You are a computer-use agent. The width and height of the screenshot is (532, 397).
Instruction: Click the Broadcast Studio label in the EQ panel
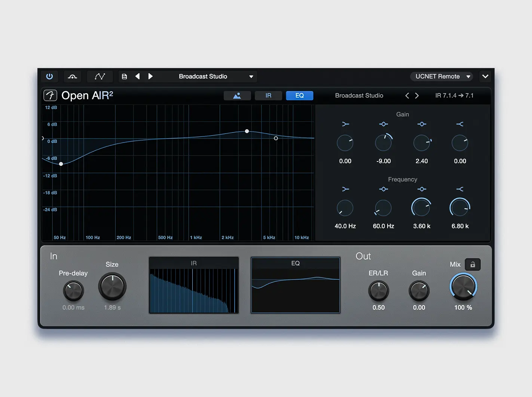359,95
